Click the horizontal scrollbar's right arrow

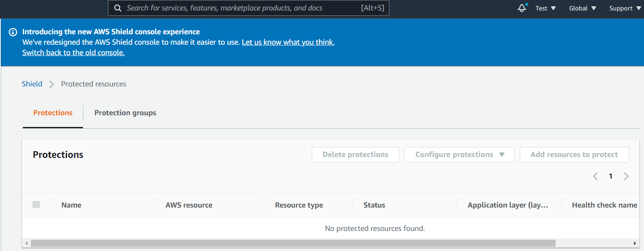pyautogui.click(x=635, y=243)
